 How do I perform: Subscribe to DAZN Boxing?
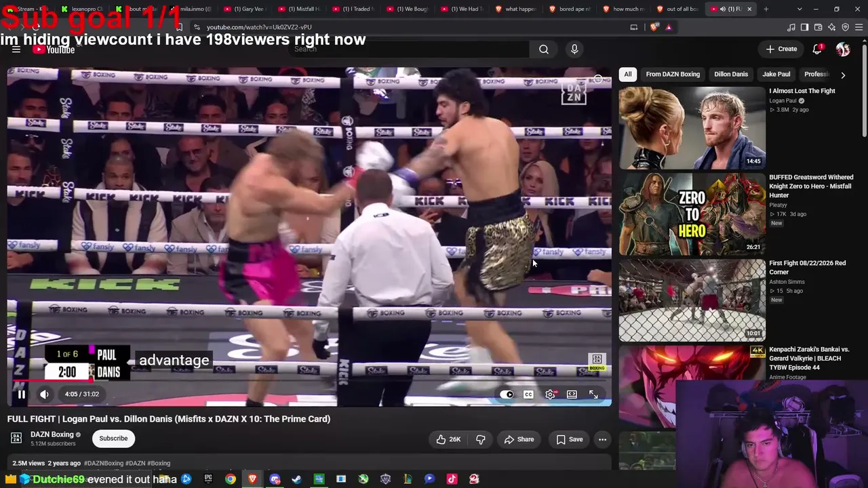[x=113, y=439]
